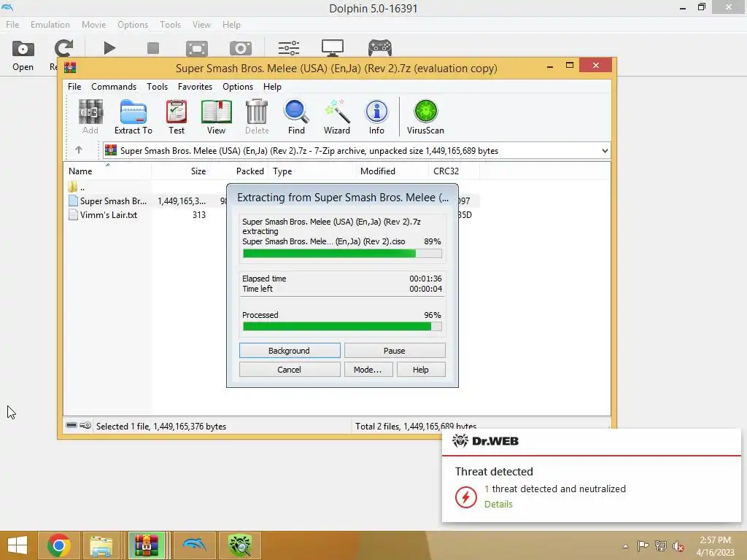Screen dimensions: 747x560
Task: Sort by Name column header
Action: (107, 171)
